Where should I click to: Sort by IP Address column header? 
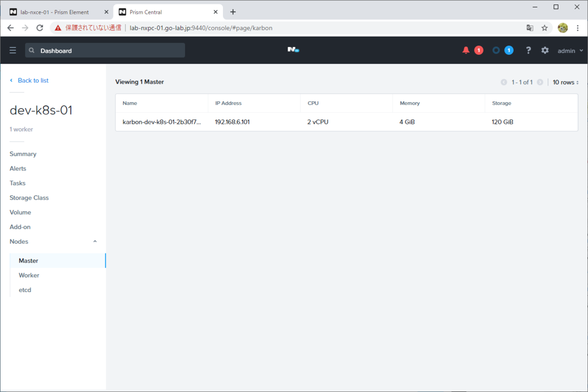[228, 103]
